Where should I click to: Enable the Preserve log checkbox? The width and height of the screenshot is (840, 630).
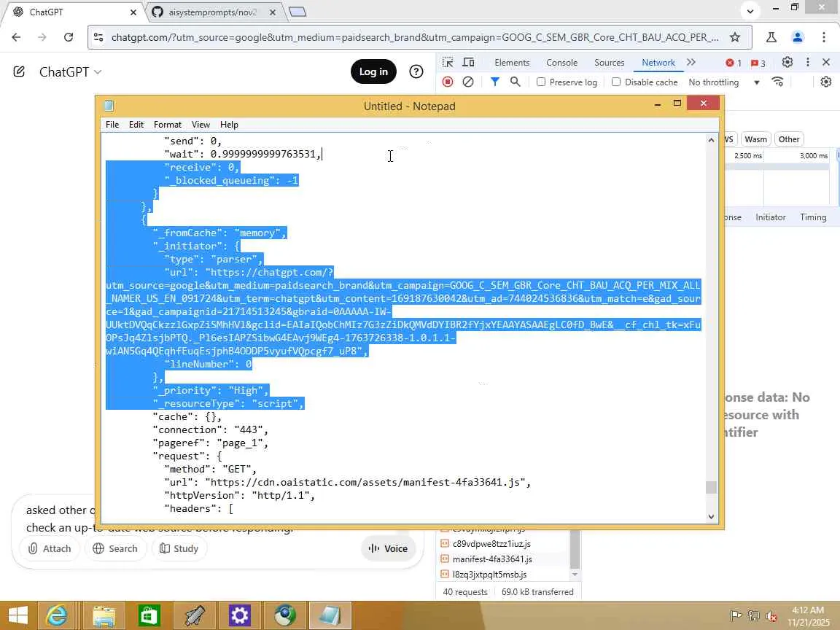(541, 82)
